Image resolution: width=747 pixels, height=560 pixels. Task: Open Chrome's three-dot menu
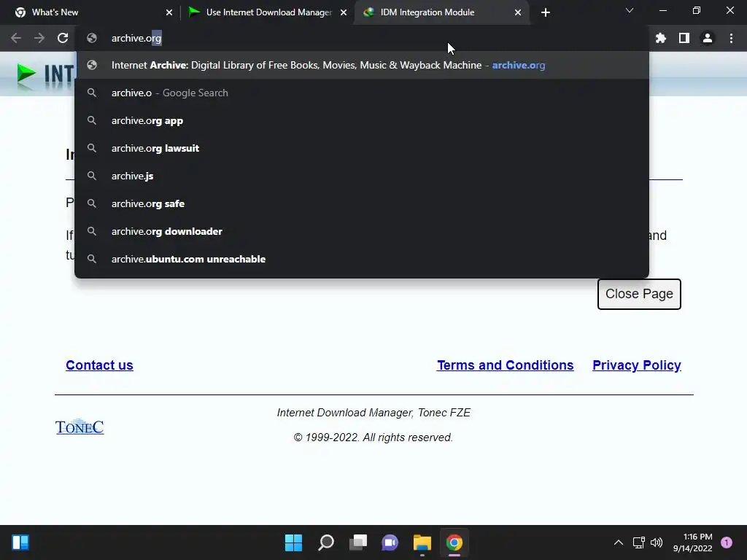point(731,38)
